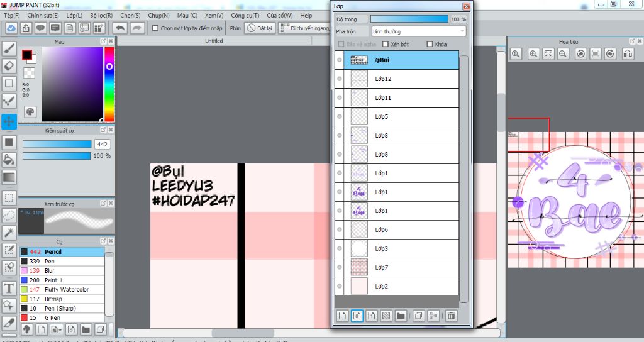Image resolution: width=644 pixels, height=342 pixels.
Task: Check 'Chọn một lớp tại điểm nhấp'
Action: [x=155, y=28]
